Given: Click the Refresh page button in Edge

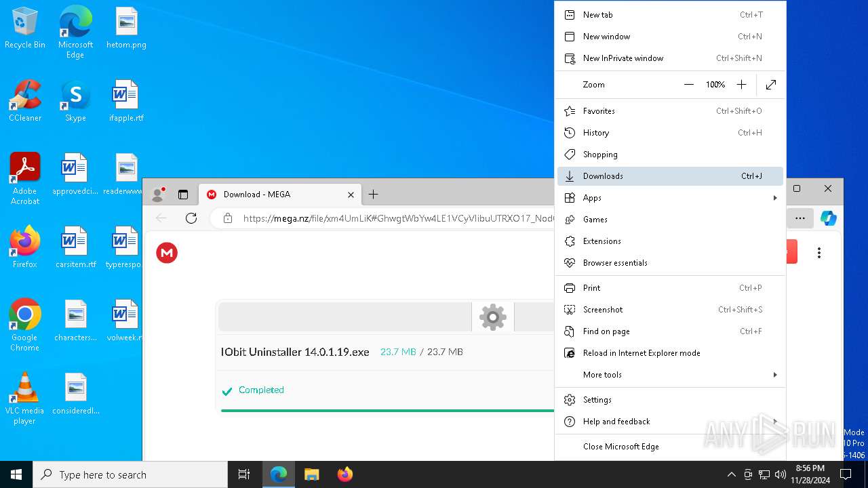Looking at the screenshot, I should [191, 218].
